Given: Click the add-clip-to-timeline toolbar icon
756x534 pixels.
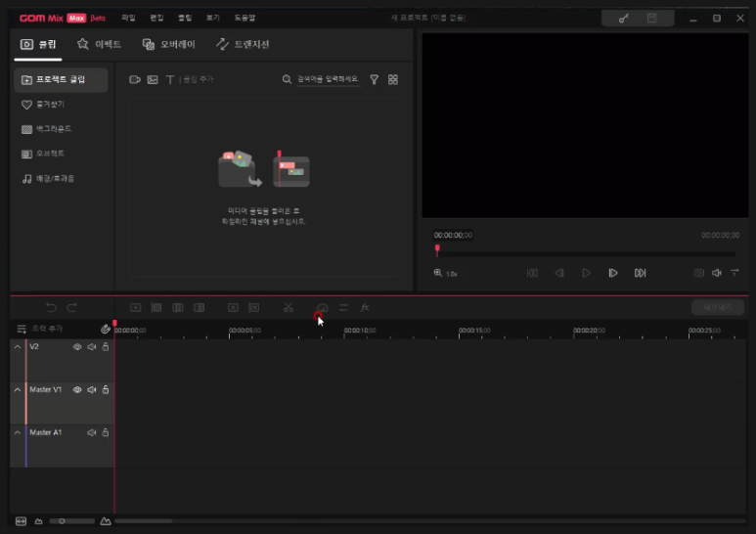Looking at the screenshot, I should [x=136, y=307].
